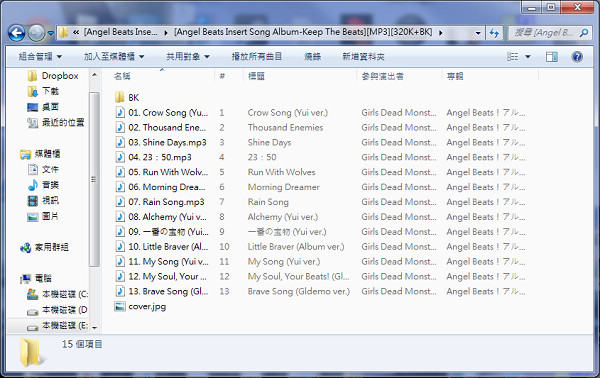This screenshot has height=378, width=600.
Task: Select Dropbox in navigation pane
Action: [x=53, y=76]
